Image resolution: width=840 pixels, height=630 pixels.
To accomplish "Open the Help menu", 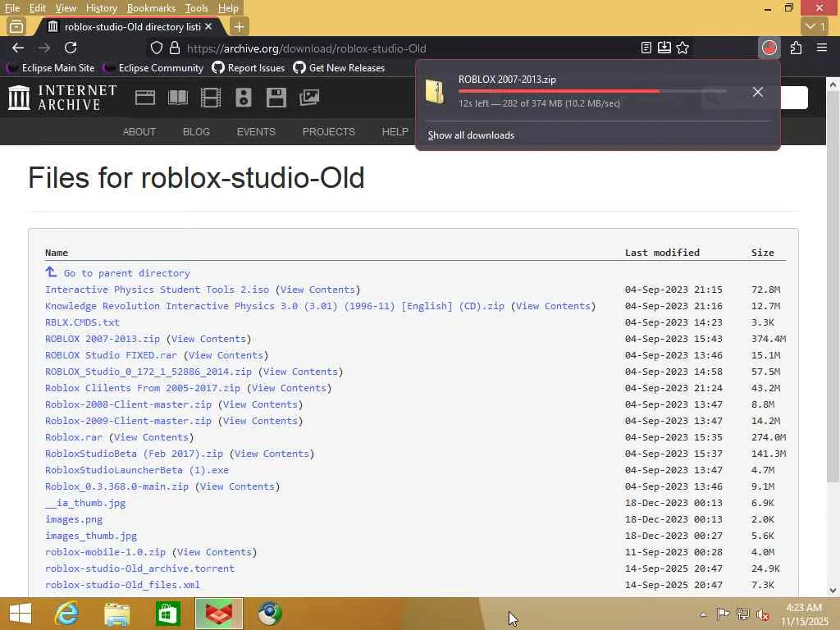I will 228,8.
